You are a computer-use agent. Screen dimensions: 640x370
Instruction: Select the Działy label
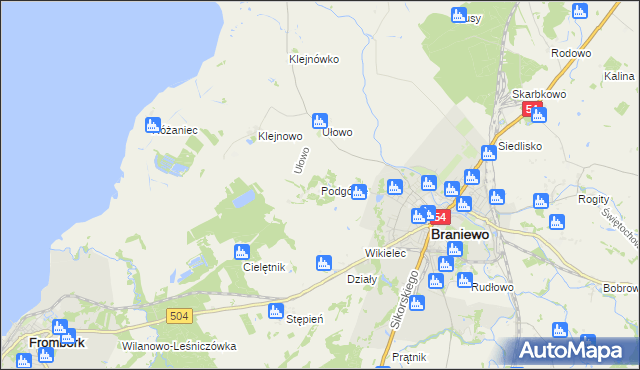click(x=362, y=279)
